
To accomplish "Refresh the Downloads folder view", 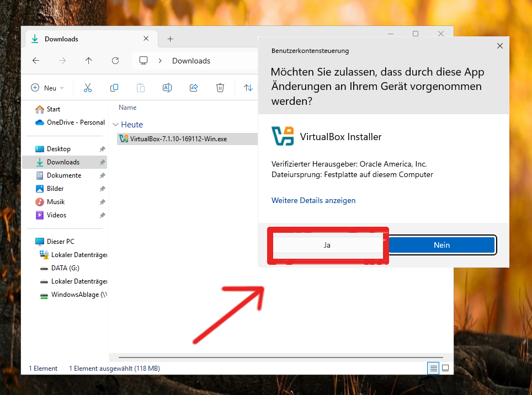I will coord(115,61).
